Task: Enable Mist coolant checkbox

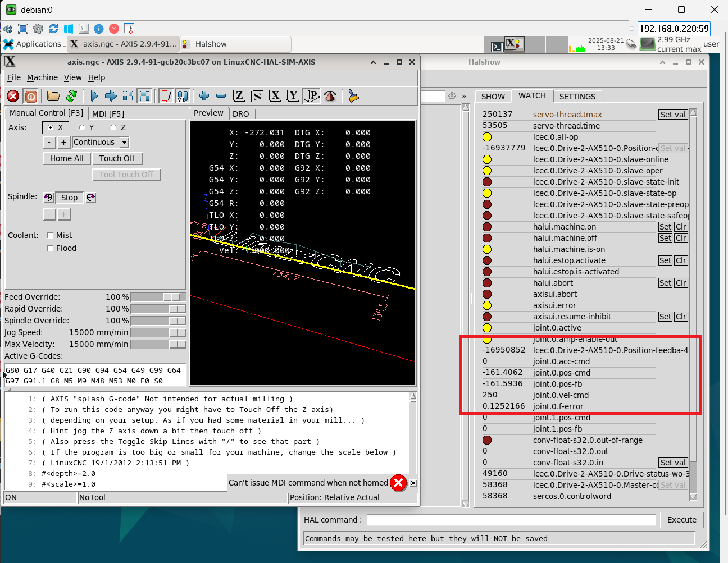Action: pos(51,235)
